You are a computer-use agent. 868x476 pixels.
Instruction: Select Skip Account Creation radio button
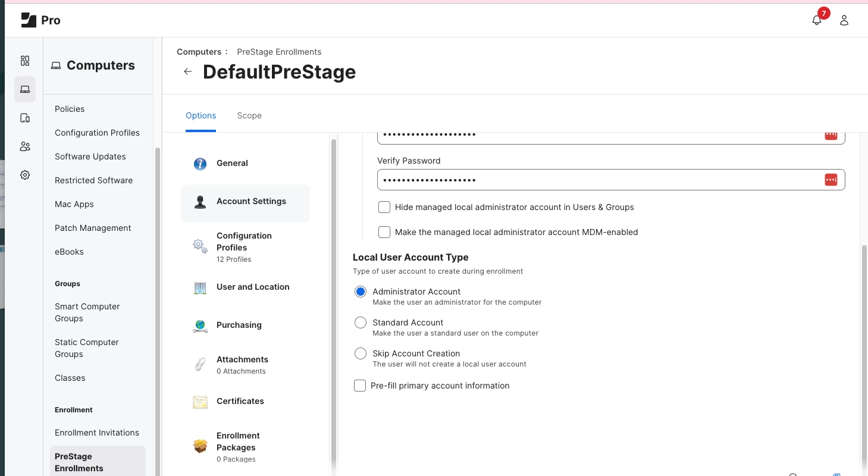click(x=361, y=353)
